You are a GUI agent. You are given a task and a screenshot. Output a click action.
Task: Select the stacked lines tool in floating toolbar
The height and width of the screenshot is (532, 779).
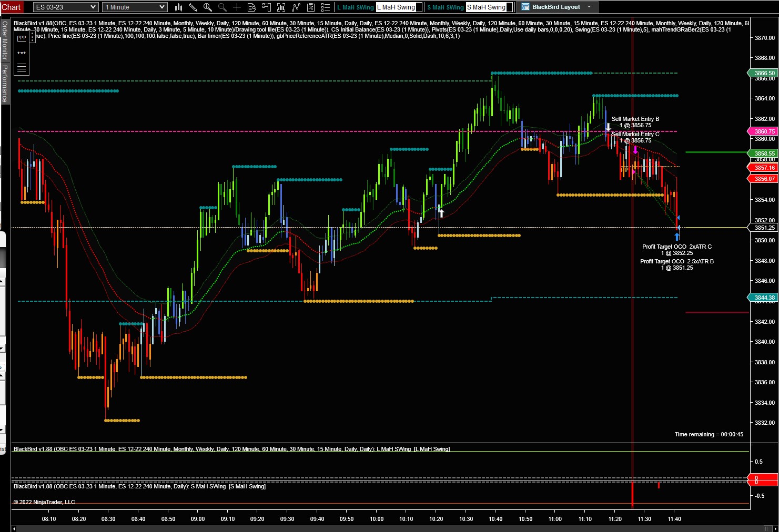pyautogui.click(x=22, y=68)
